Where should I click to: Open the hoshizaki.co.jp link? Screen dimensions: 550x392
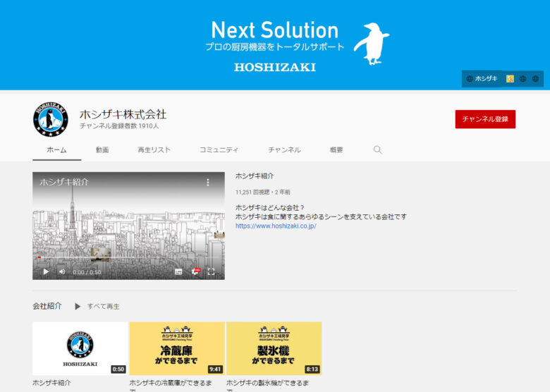(276, 226)
